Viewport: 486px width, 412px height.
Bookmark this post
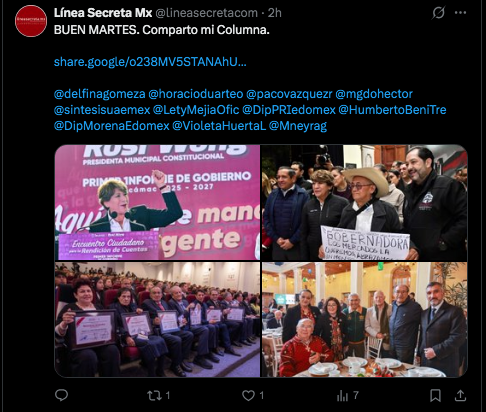435,396
